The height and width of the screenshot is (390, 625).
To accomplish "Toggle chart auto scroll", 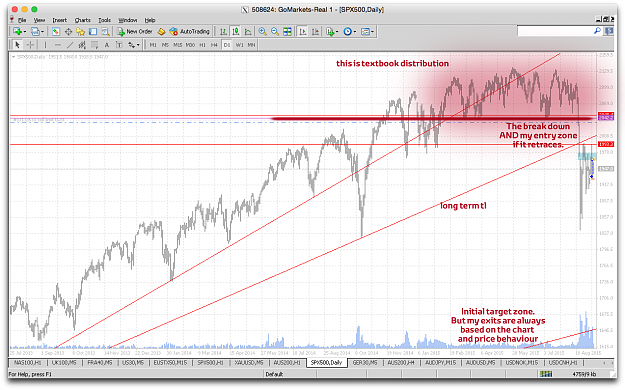I will click(x=303, y=32).
